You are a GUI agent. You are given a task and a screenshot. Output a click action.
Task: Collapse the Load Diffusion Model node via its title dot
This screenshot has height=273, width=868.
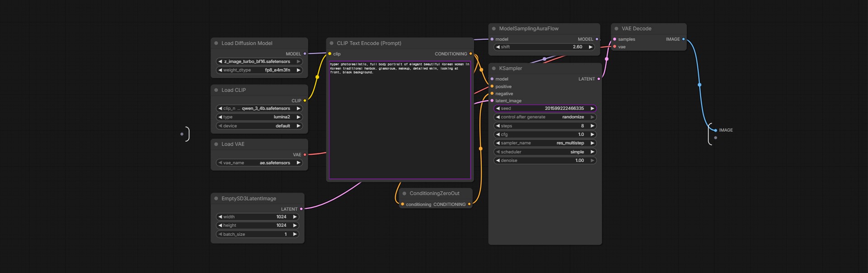pyautogui.click(x=216, y=43)
